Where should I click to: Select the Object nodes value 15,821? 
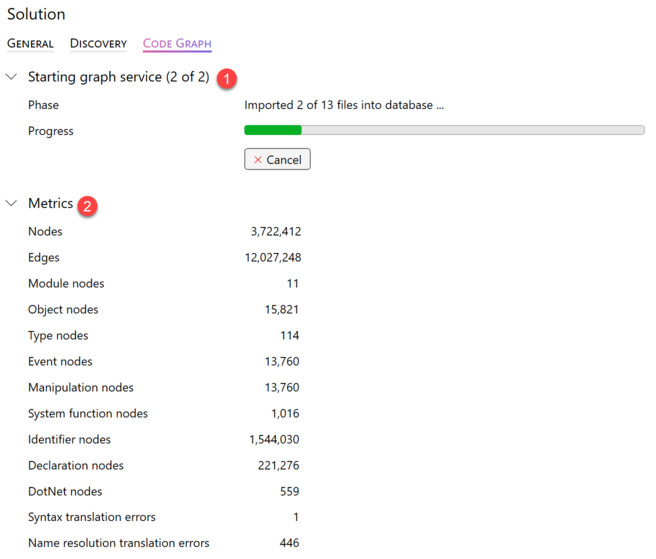282,310
